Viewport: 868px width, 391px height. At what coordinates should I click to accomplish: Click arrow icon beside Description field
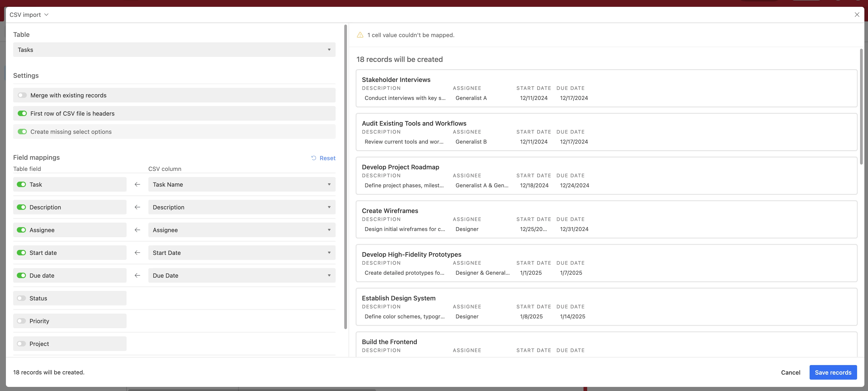coord(137,207)
